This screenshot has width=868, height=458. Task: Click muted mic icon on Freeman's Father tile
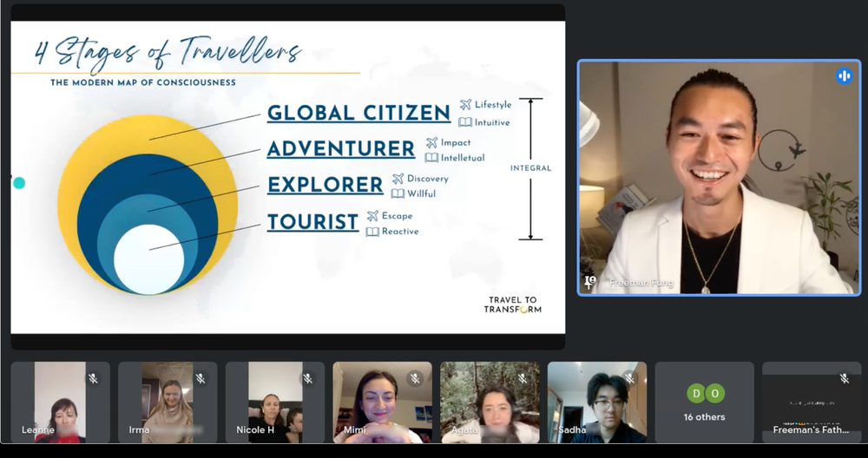[x=845, y=378]
